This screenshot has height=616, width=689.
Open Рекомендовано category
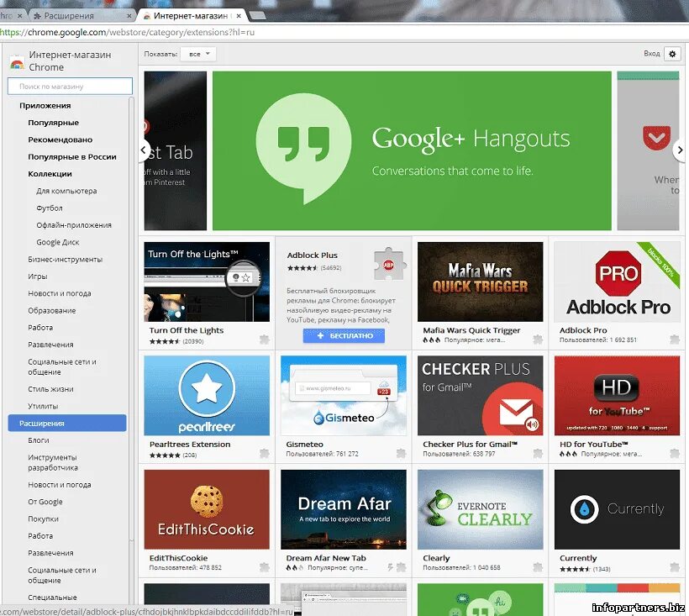coord(60,140)
